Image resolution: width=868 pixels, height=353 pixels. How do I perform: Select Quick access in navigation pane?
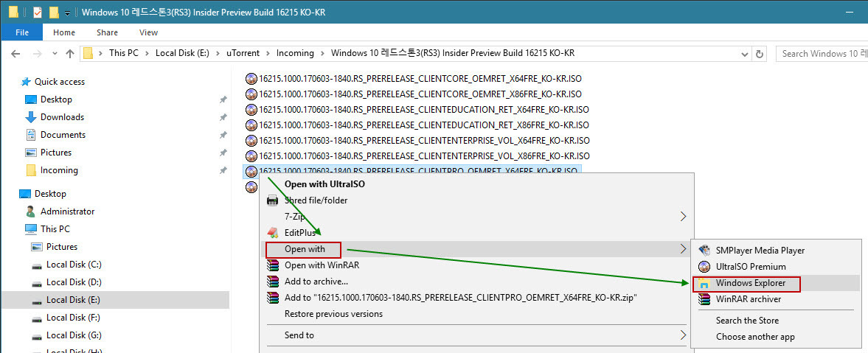click(x=60, y=81)
